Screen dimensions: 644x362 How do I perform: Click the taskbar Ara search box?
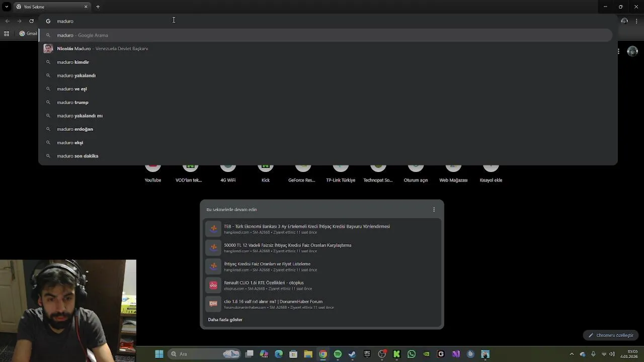pyautogui.click(x=205, y=354)
